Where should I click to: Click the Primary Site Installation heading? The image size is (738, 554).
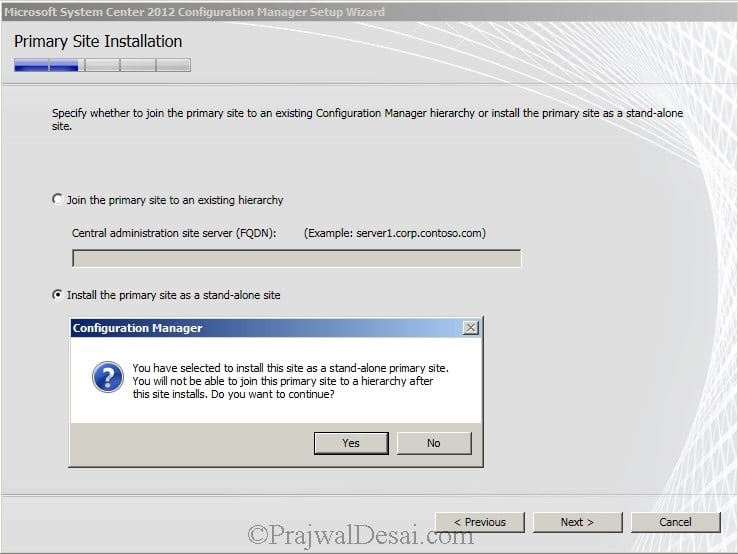tap(98, 41)
